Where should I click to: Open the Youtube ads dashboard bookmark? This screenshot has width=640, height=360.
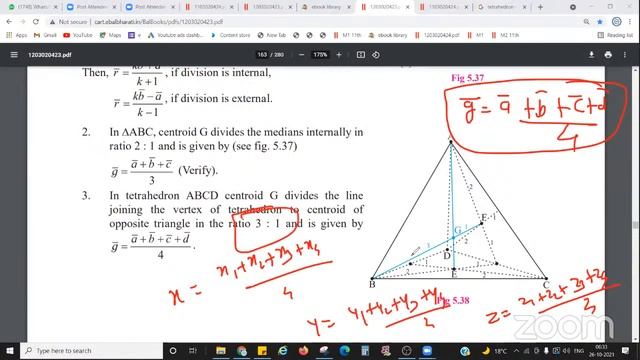(175, 36)
